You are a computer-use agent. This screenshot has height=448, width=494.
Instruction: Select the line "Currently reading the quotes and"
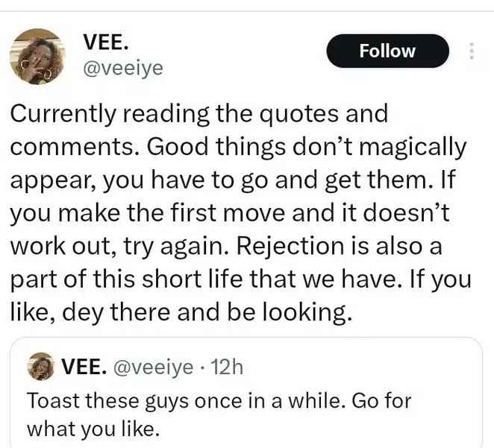pyautogui.click(x=199, y=114)
